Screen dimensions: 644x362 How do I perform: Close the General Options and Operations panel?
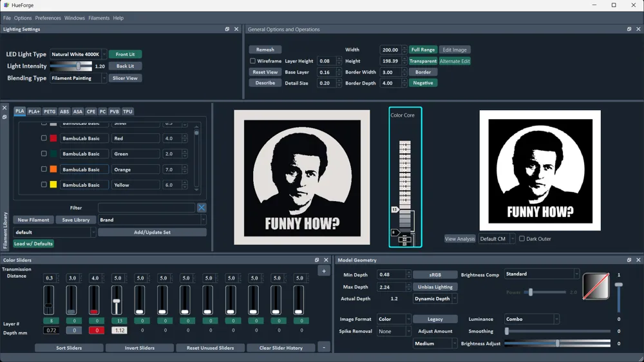click(638, 29)
